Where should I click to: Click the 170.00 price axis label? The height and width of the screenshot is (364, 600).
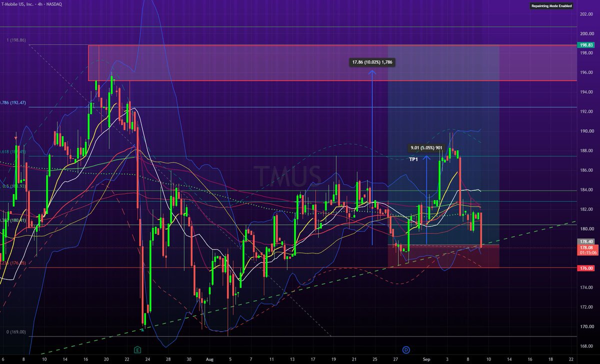click(x=586, y=326)
